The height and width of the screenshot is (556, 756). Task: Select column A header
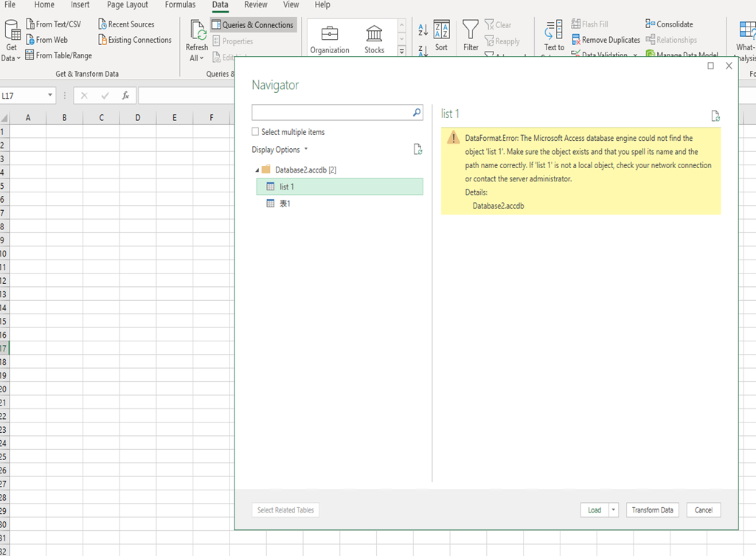tap(28, 118)
